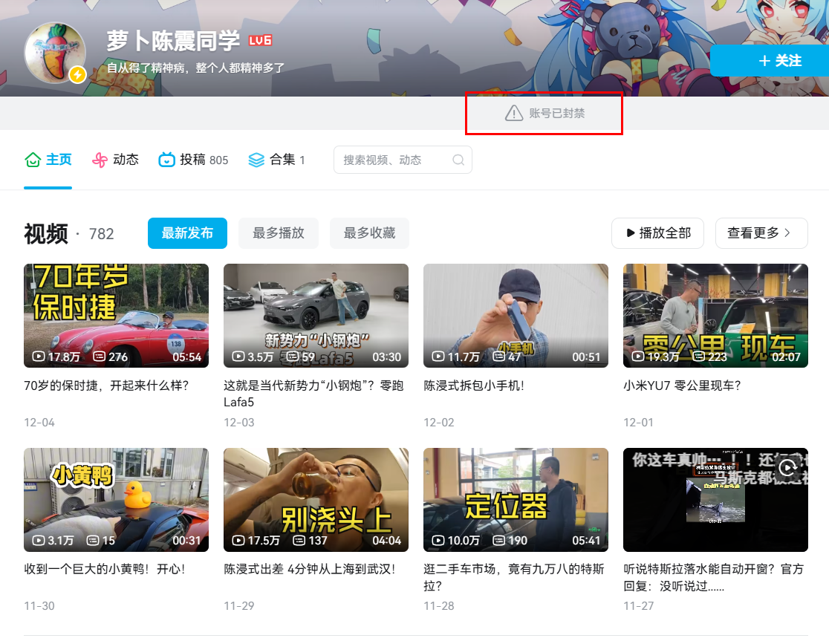Select 最新发布 sort filter
This screenshot has width=829, height=644.
click(187, 233)
